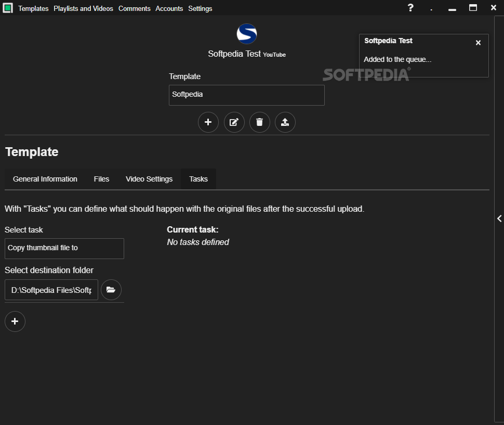The width and height of the screenshot is (504, 425).
Task: Click the 'Softpedia Test YouTube' account name
Action: coord(246,54)
